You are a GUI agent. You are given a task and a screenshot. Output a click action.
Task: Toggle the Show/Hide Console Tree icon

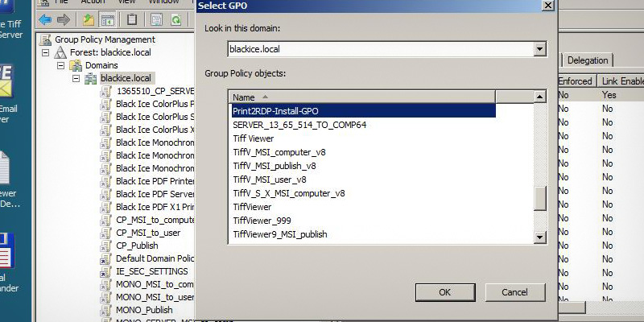pyautogui.click(x=106, y=19)
